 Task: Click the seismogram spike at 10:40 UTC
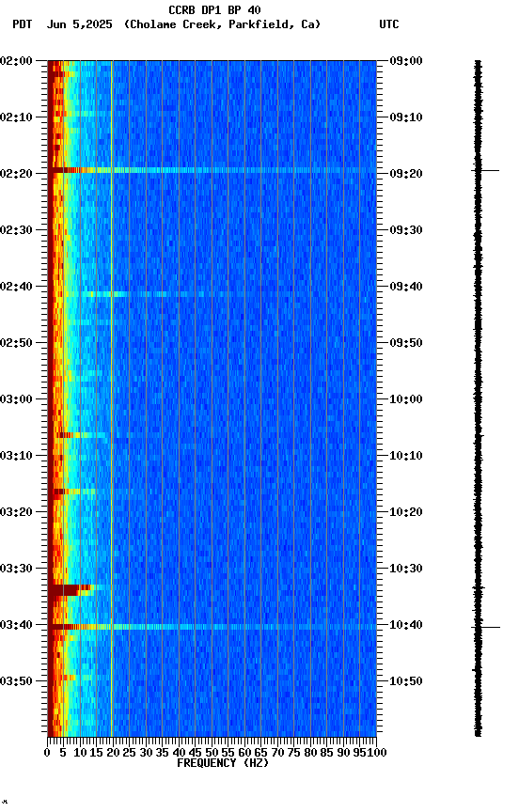coord(485,627)
